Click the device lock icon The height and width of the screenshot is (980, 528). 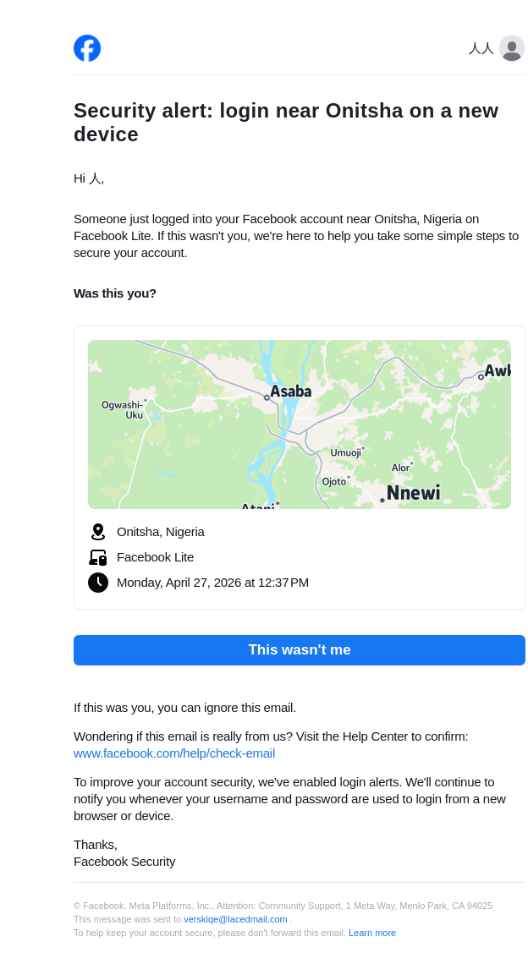pyautogui.click(x=98, y=557)
